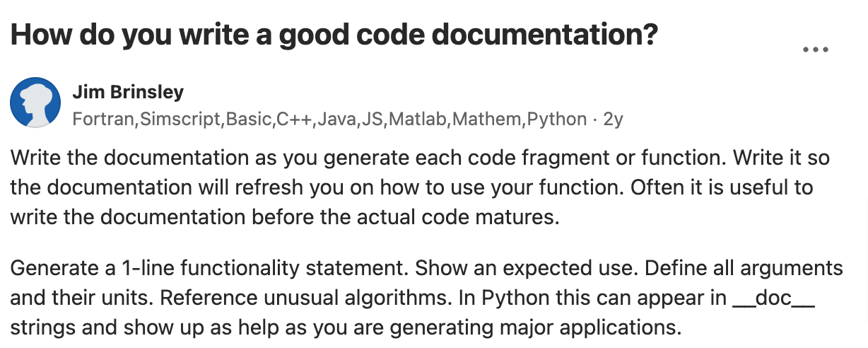
Task: Open the three-dot more options menu
Action: click(x=815, y=50)
